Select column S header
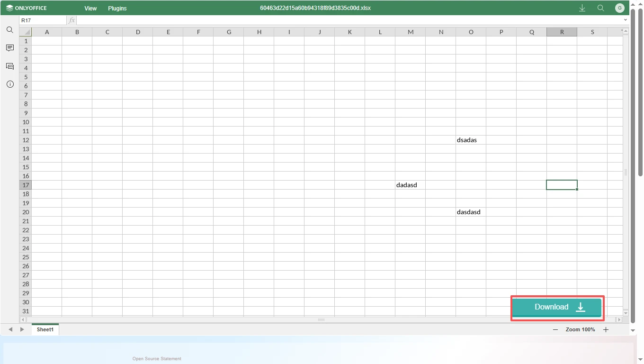 592,32
